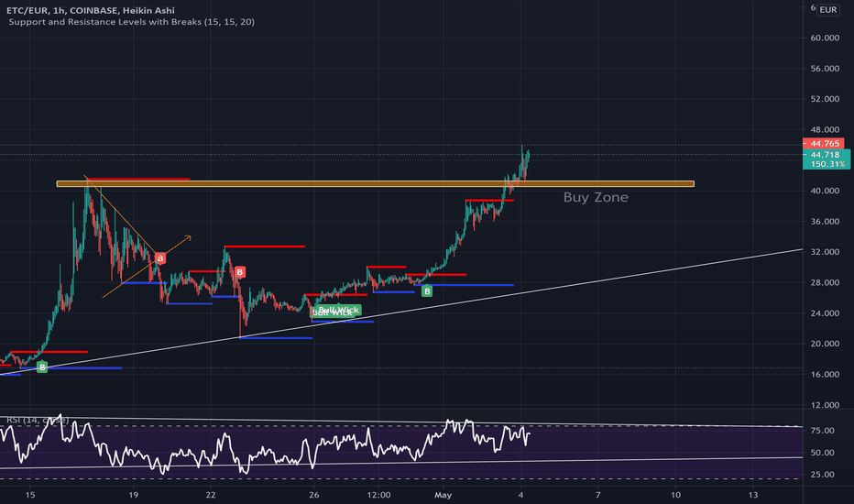Click the May label on time axis
Screen dimensions: 854x504
click(443, 495)
